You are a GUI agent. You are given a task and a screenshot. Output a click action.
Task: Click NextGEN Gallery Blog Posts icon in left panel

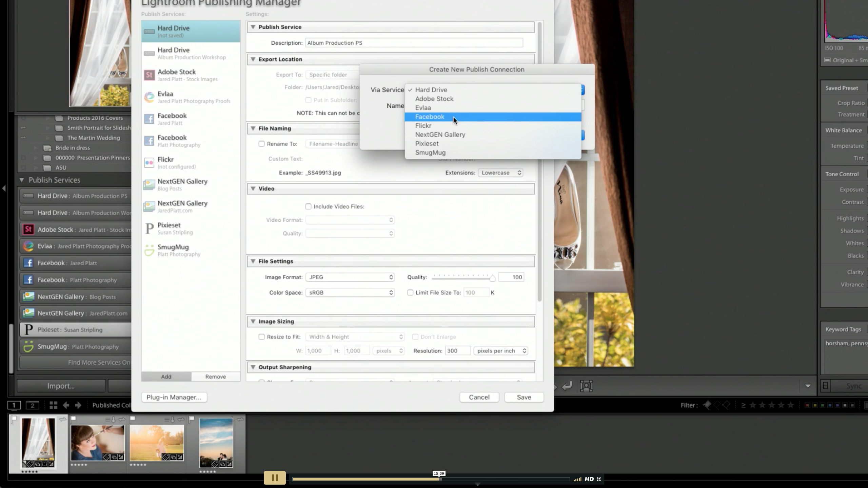pos(28,297)
